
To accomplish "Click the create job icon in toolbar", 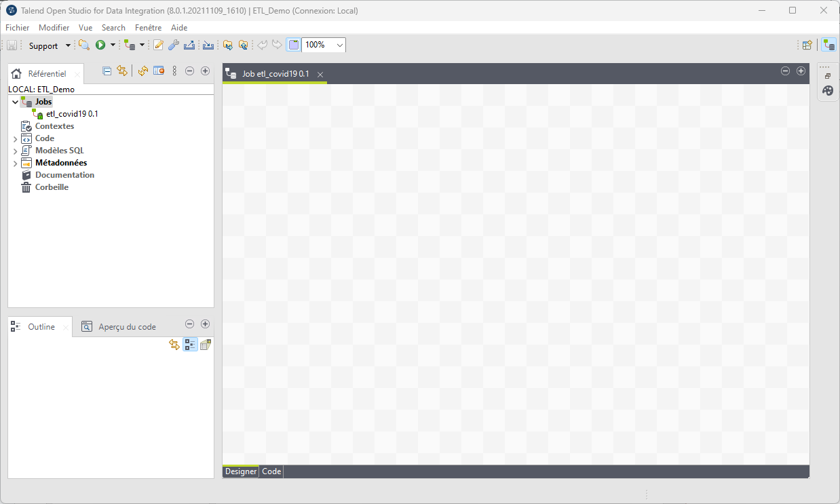I will point(130,45).
